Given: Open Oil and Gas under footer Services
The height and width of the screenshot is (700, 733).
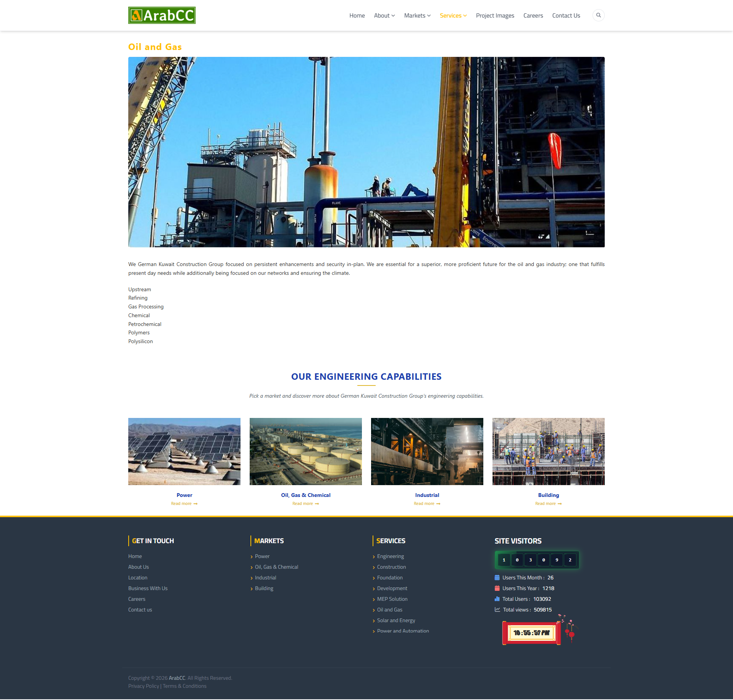Looking at the screenshot, I should 390,610.
